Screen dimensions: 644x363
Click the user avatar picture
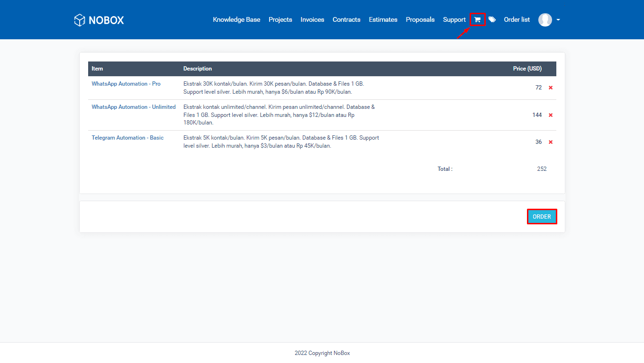pos(544,19)
